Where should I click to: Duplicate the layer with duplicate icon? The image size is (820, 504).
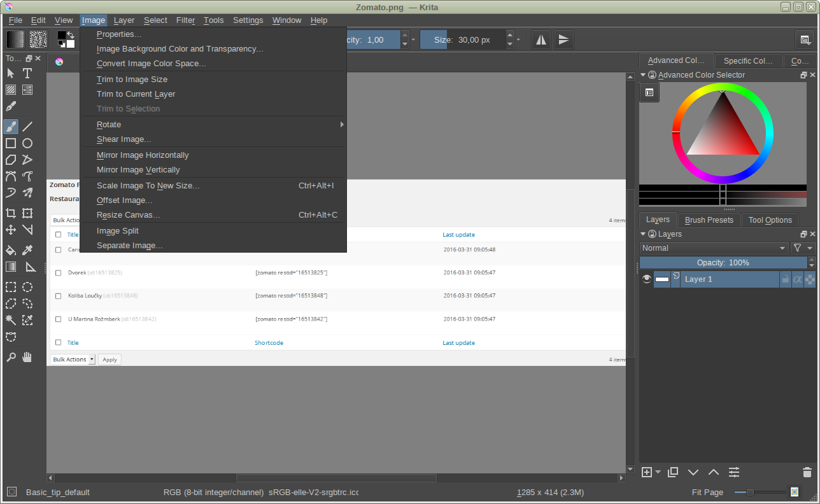tap(673, 472)
